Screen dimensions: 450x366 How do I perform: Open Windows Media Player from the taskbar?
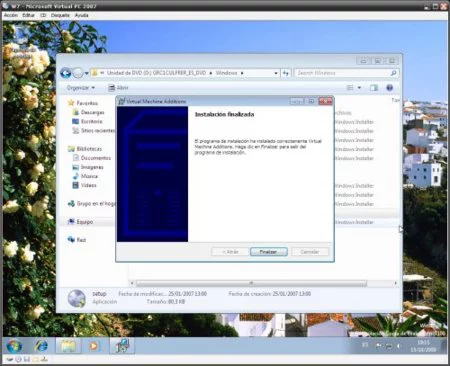(94, 346)
